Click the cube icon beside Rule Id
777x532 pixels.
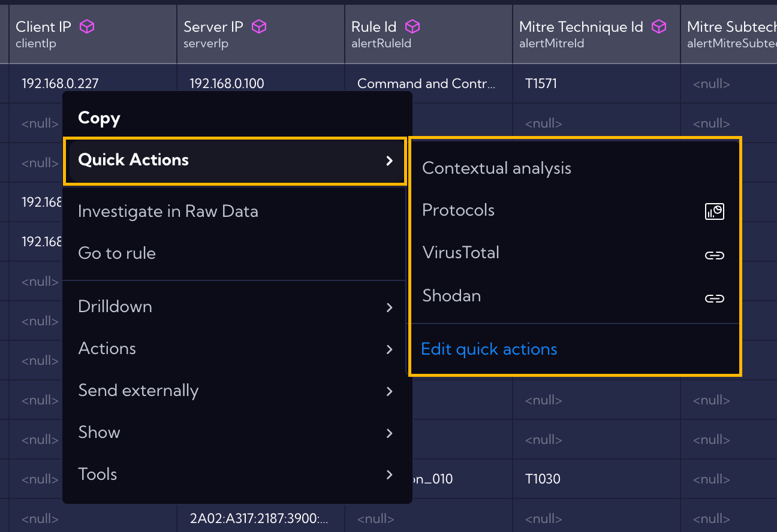coord(412,26)
